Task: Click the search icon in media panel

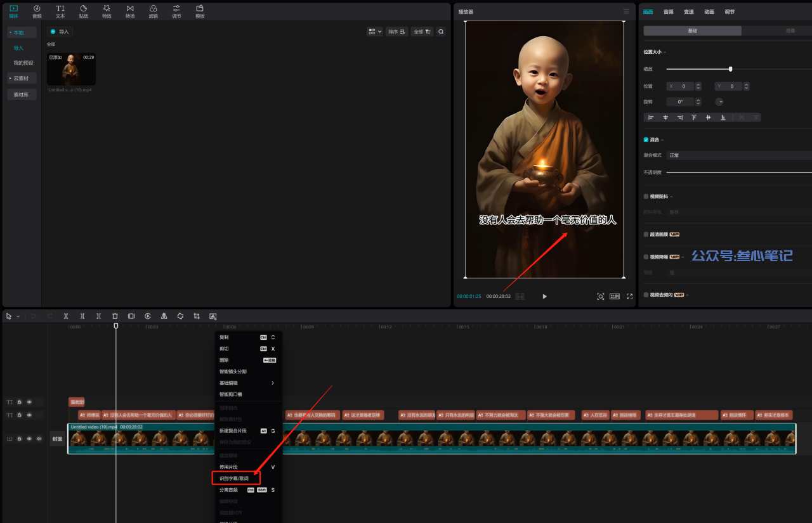Action: [441, 31]
